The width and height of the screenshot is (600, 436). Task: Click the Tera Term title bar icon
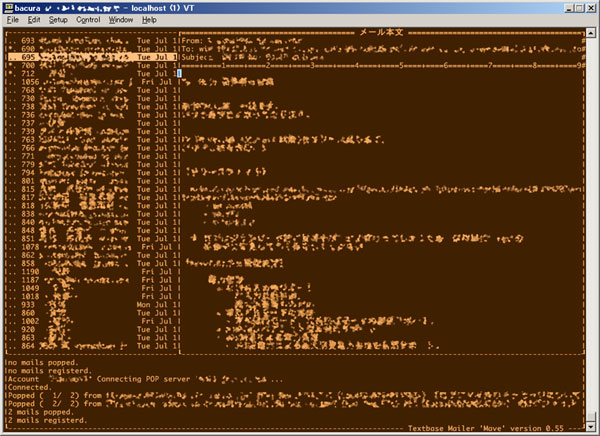8,7
